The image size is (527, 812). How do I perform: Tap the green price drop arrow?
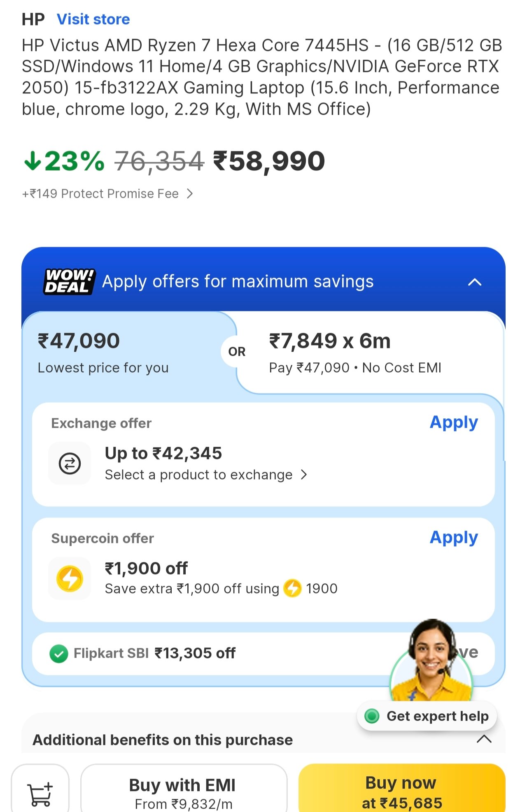pyautogui.click(x=33, y=161)
